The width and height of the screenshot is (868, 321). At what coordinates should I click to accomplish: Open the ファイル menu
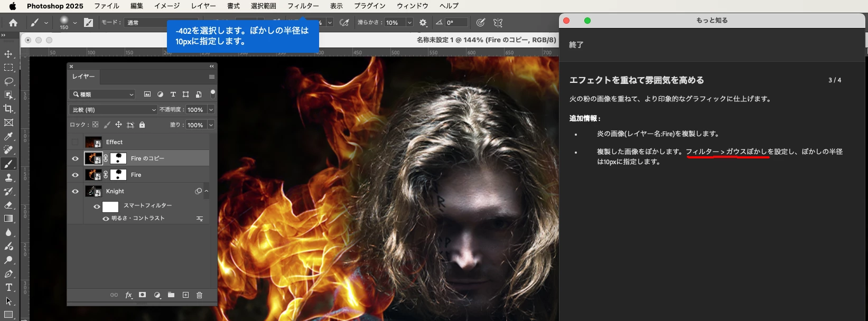click(107, 6)
